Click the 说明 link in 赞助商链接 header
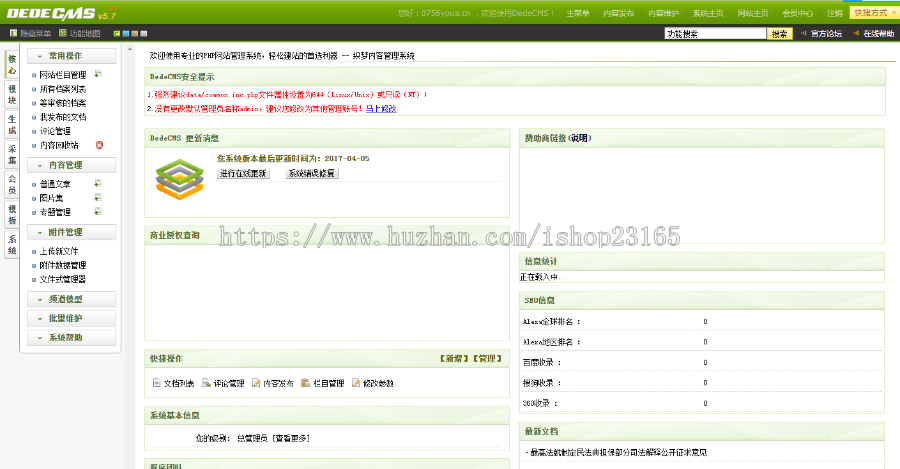Screen dimensions: 900x469 point(579,138)
